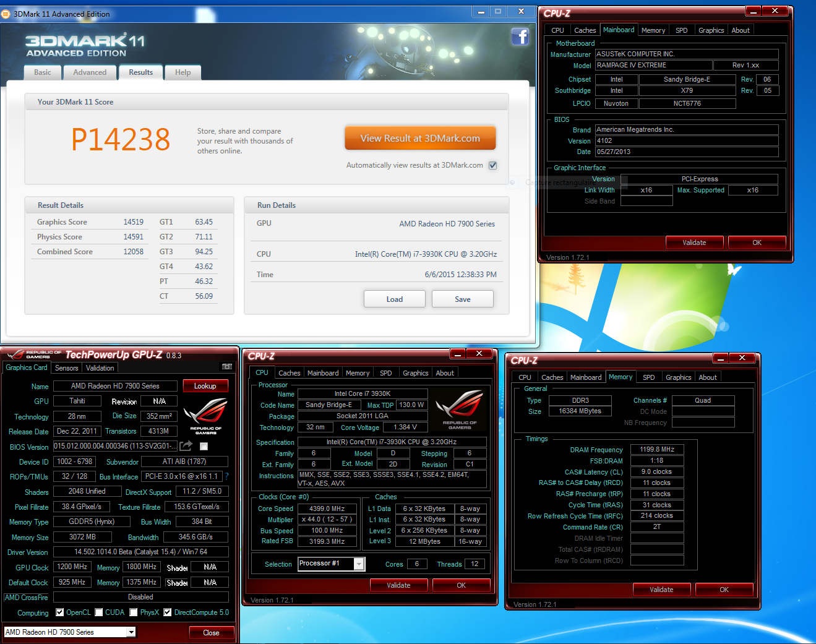The image size is (816, 644).
Task: Switch to the Advanced tab in 3DMark
Action: 90,72
